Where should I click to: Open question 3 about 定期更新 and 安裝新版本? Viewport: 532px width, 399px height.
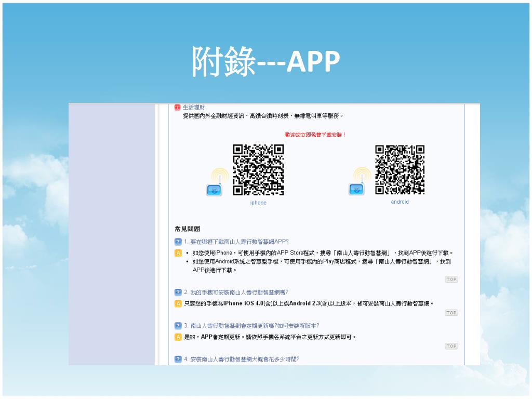click(x=251, y=326)
